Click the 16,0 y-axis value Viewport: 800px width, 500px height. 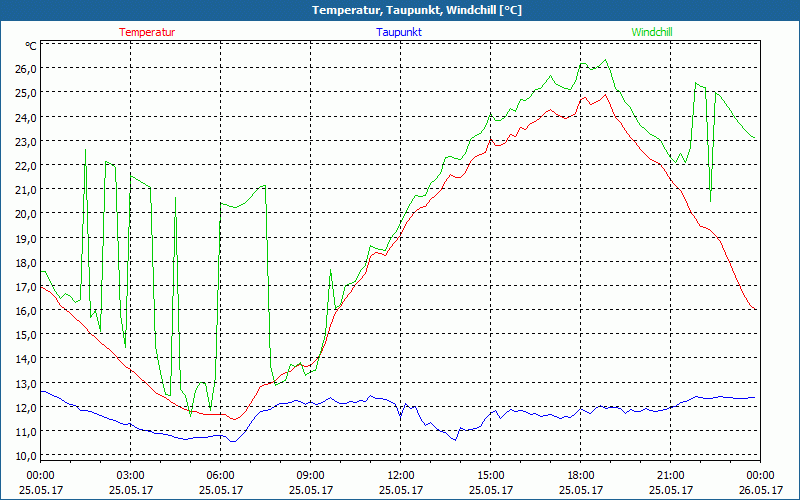[26, 311]
